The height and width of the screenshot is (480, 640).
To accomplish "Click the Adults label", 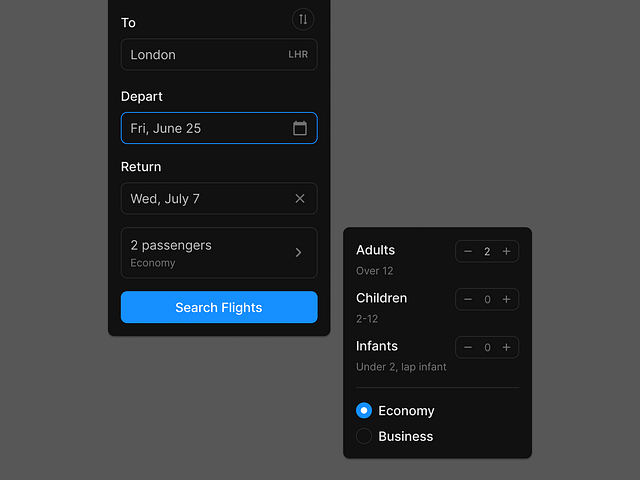I will 376,250.
